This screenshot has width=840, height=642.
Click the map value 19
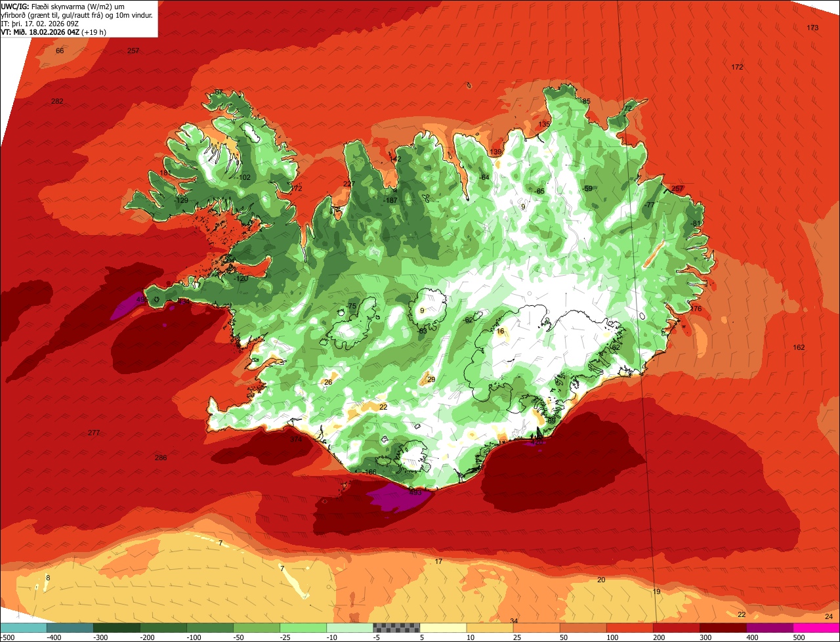click(656, 591)
